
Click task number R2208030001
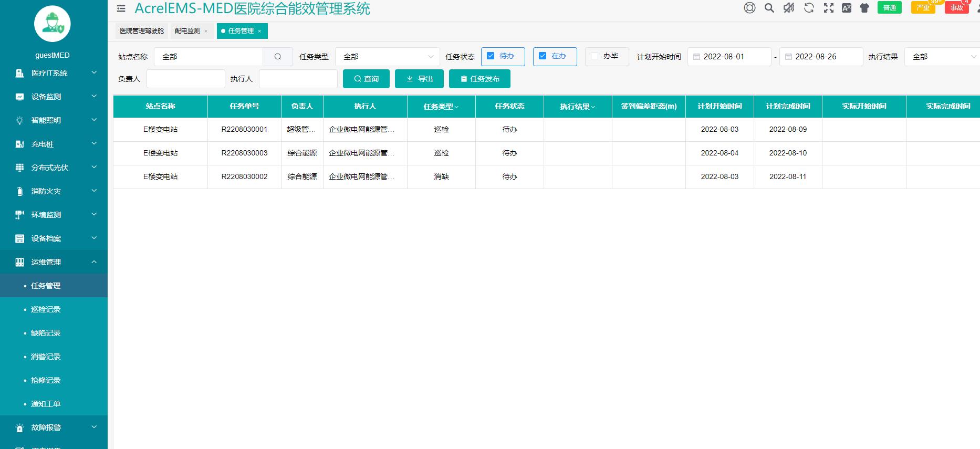[244, 129]
